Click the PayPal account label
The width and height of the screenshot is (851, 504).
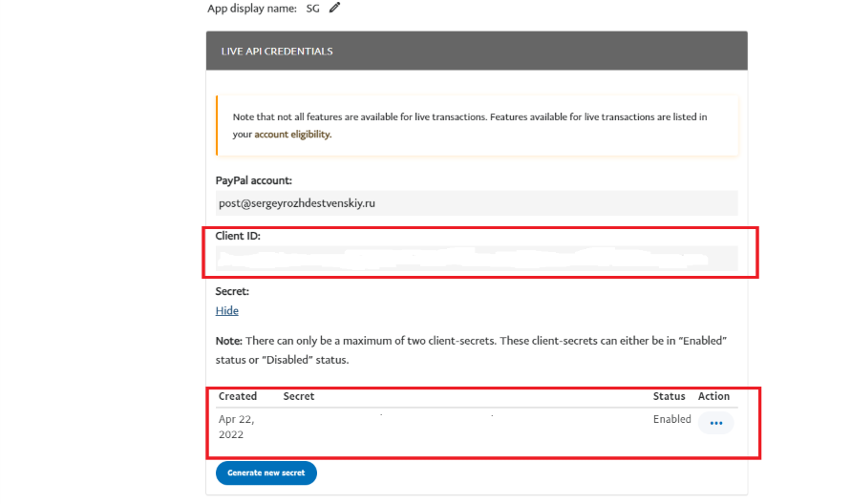pyautogui.click(x=254, y=180)
